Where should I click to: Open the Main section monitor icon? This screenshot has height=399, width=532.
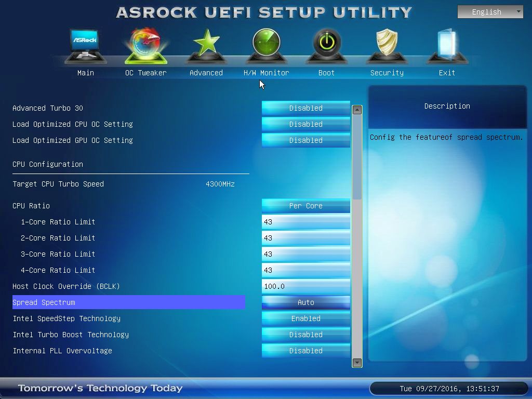pos(86,46)
